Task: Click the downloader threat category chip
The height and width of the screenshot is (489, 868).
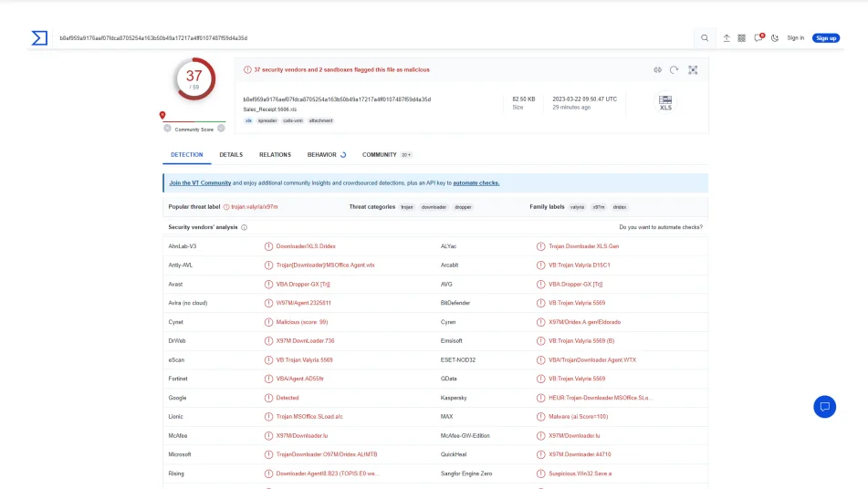Action: pos(434,207)
